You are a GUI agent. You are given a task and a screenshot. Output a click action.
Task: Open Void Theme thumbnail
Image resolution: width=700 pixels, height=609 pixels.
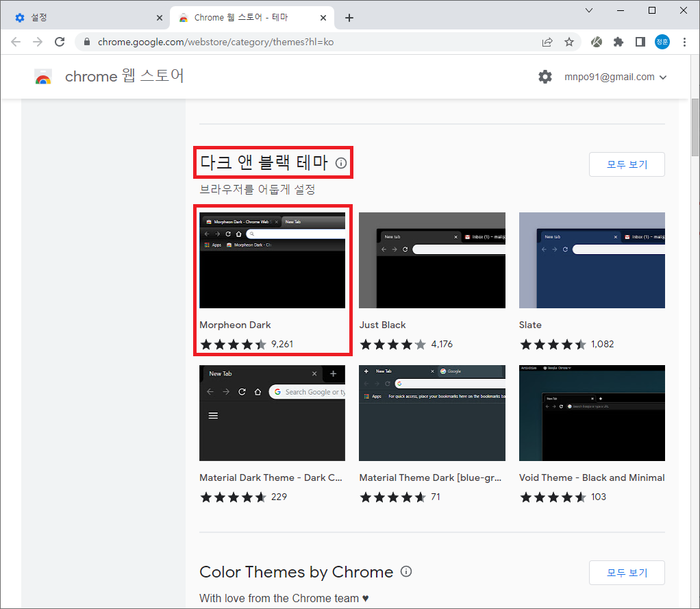[592, 413]
